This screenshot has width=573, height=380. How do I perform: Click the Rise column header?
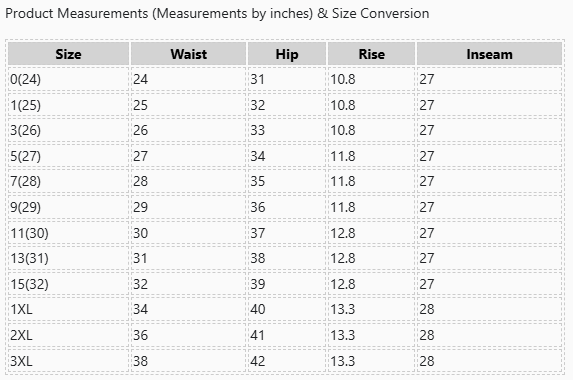[372, 54]
